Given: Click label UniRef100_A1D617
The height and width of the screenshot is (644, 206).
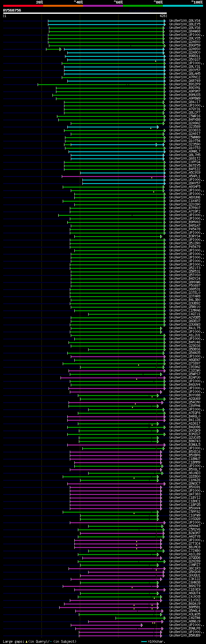Looking at the screenshot, I should tap(185, 424).
